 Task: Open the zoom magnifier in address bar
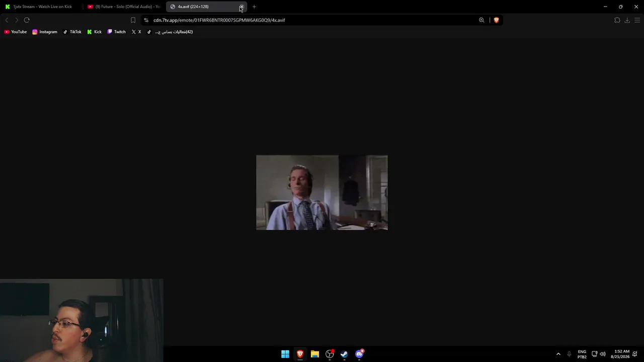(x=481, y=20)
